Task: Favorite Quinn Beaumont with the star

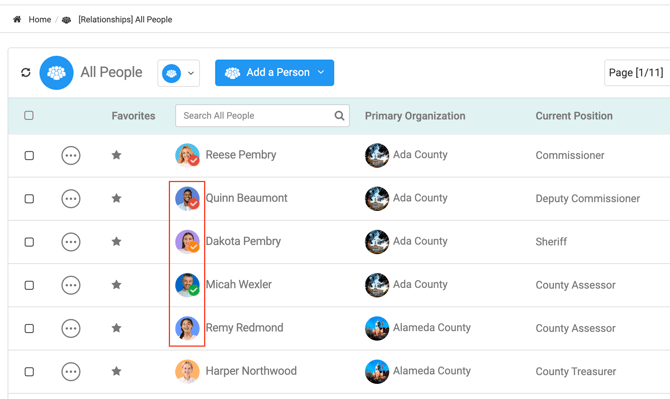Action: (x=116, y=198)
